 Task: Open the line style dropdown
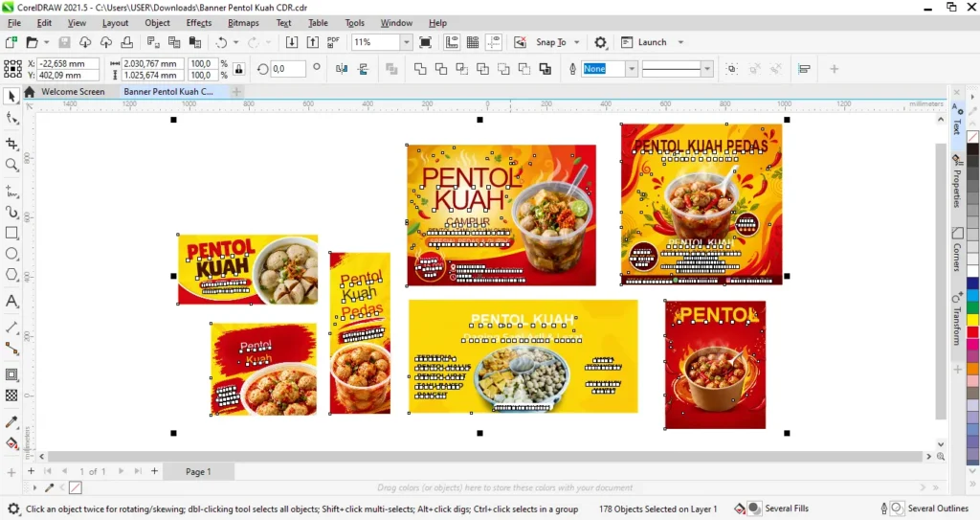[707, 69]
